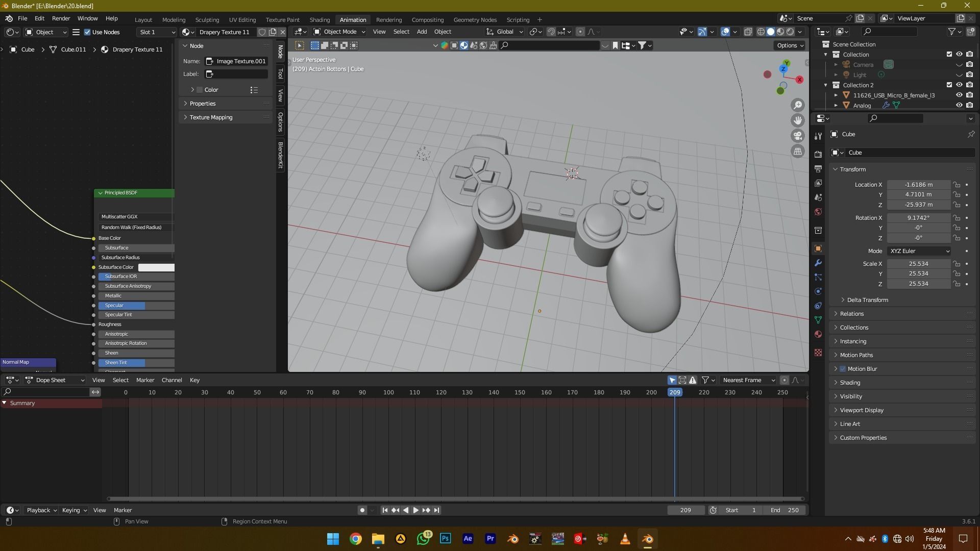Open the View Layer properties tab
This screenshot has width=980, height=551.
818,183
